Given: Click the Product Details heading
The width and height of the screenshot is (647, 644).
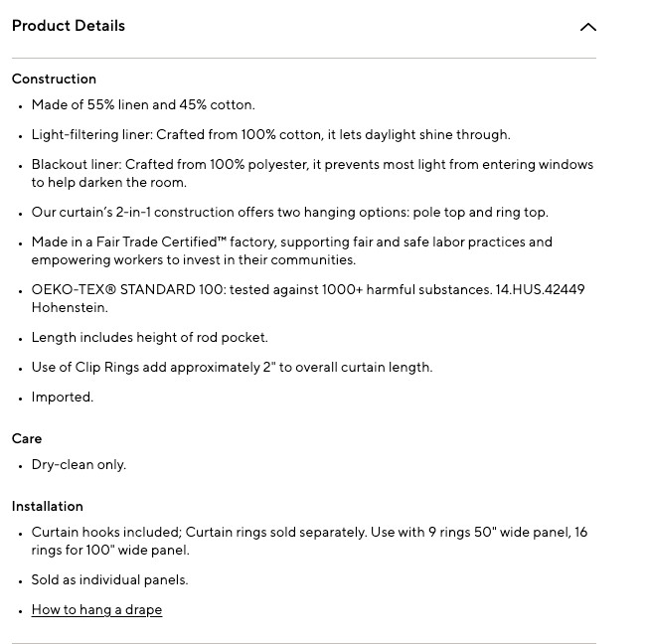Looking at the screenshot, I should [x=69, y=26].
